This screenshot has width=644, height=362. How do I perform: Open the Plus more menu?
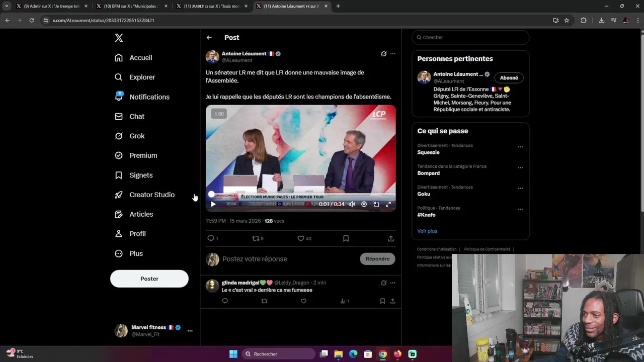[x=129, y=253]
